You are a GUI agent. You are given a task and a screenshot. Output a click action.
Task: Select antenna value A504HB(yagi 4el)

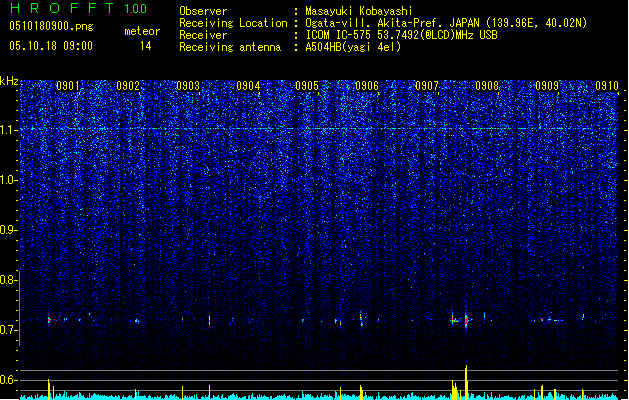coord(353,47)
